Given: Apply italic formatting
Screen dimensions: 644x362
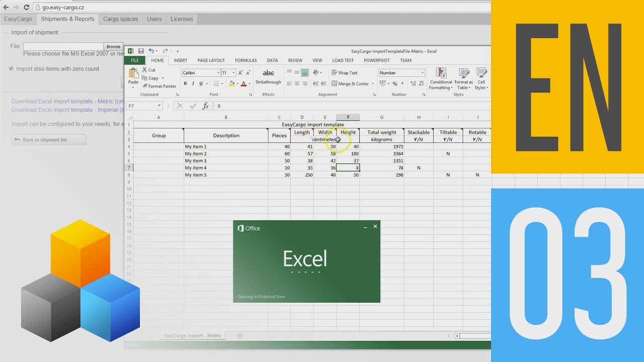Looking at the screenshot, I should coord(193,83).
